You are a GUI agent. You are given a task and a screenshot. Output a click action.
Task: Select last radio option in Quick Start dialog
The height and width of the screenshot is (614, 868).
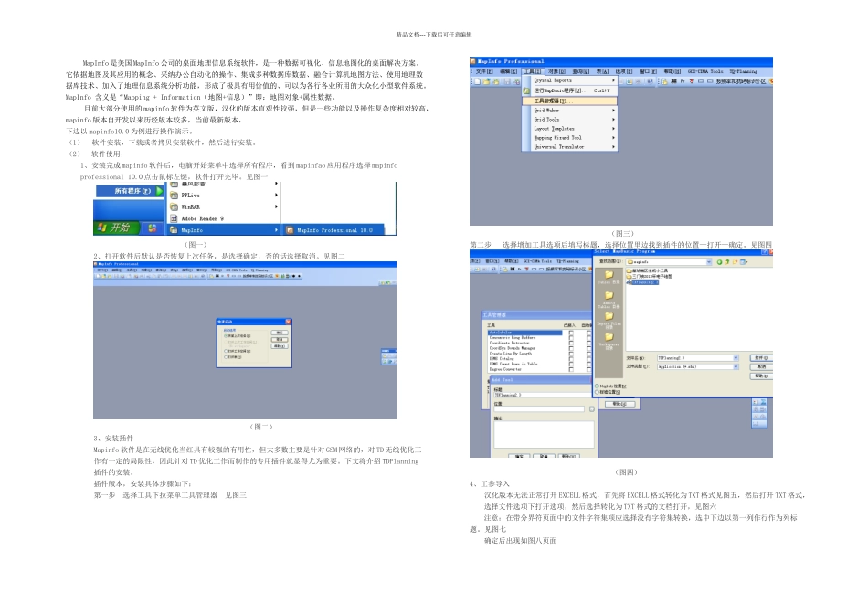(226, 357)
